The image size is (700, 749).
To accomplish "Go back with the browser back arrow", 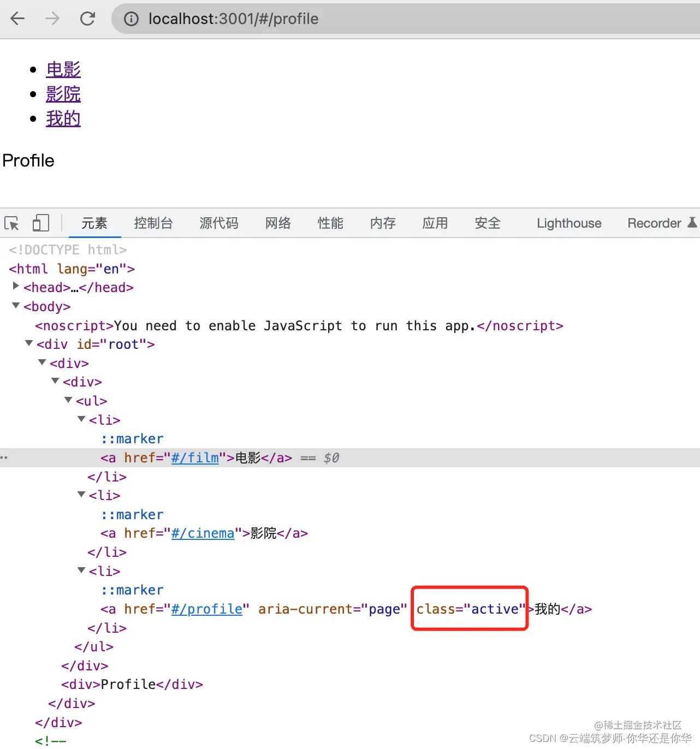I will [x=17, y=19].
